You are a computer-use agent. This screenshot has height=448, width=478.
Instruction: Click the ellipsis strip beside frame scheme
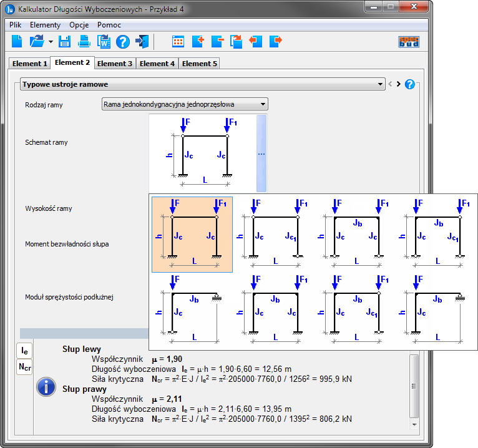coord(261,153)
